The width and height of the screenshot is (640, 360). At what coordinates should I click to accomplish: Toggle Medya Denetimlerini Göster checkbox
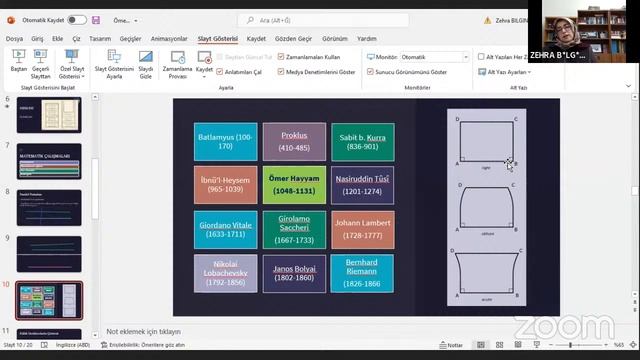(x=281, y=72)
